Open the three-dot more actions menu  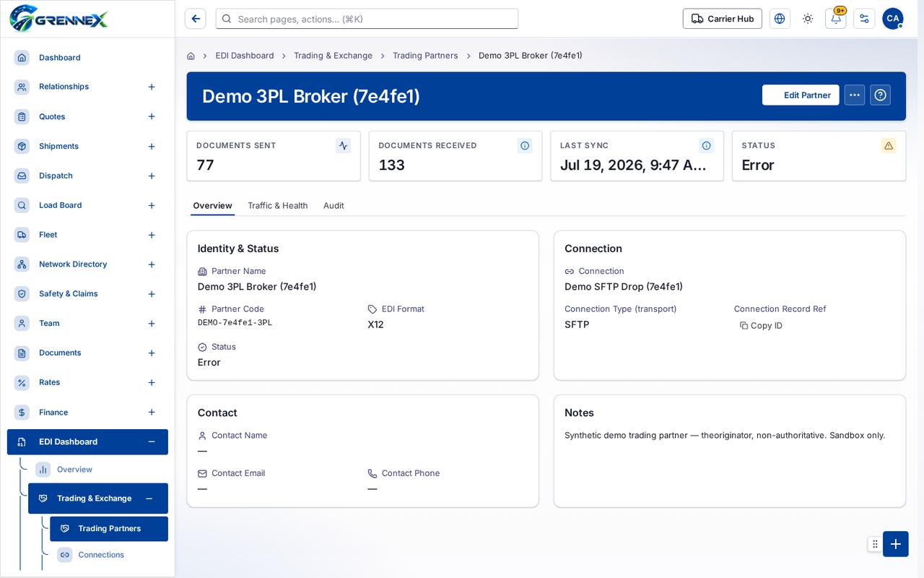[x=855, y=95]
